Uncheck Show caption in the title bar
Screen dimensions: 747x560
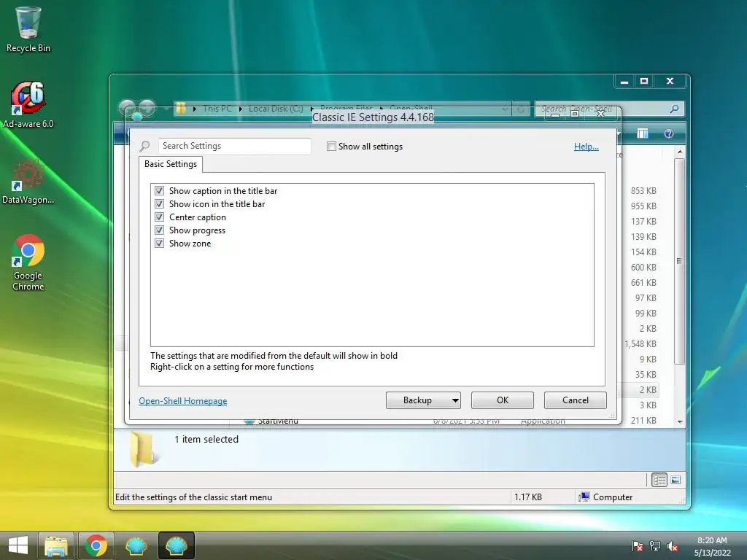(x=159, y=191)
